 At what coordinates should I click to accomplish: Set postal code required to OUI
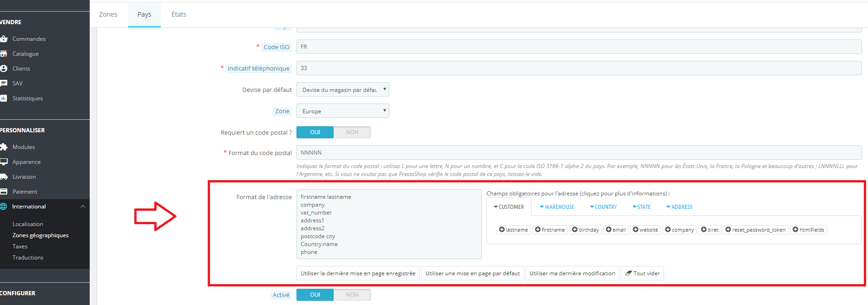315,132
